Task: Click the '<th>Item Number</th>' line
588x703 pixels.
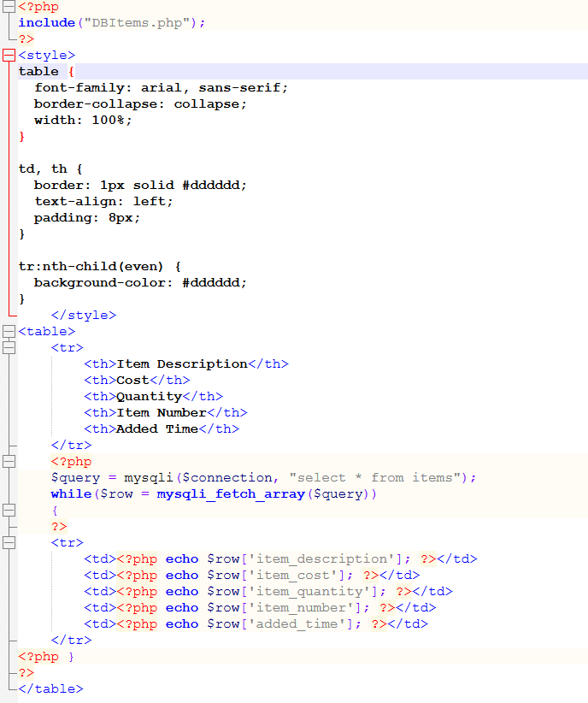Action: point(166,412)
